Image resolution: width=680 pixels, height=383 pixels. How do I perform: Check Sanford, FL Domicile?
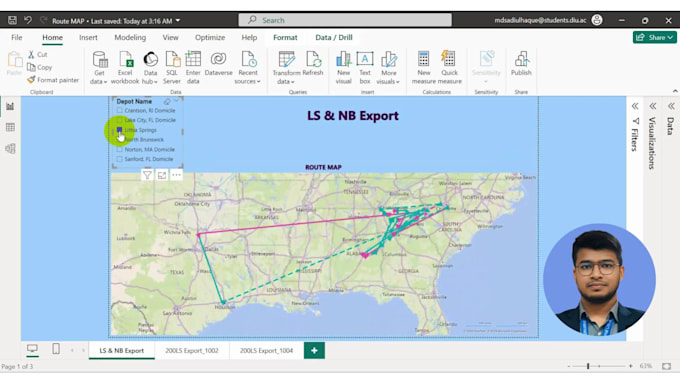click(x=119, y=159)
